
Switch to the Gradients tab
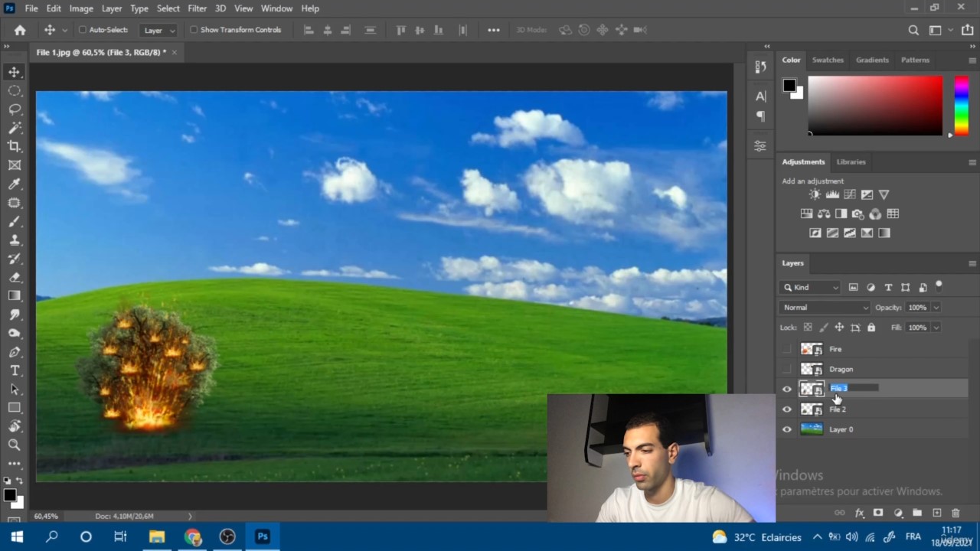pos(872,60)
